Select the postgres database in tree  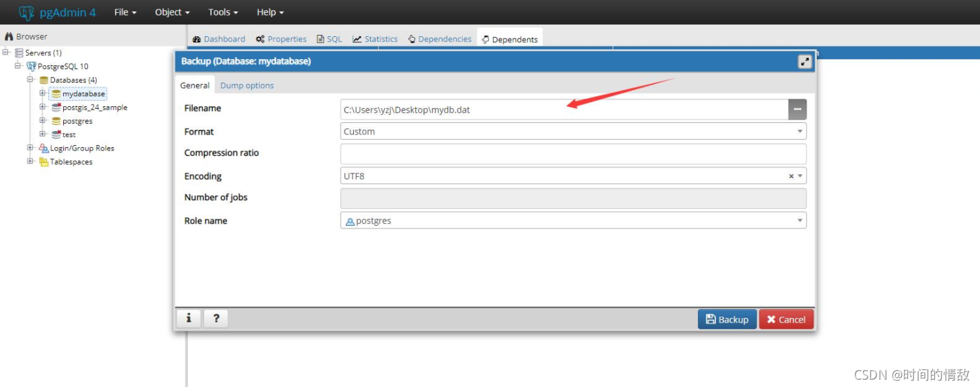tap(77, 121)
